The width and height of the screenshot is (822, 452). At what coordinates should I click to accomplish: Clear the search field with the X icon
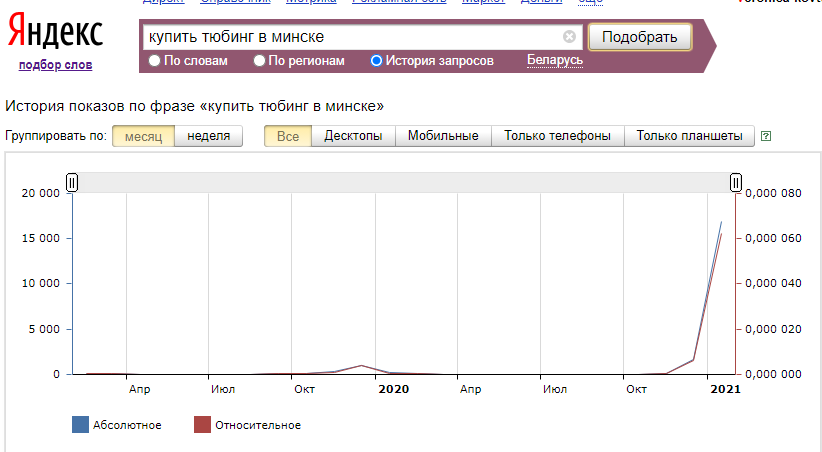click(569, 37)
